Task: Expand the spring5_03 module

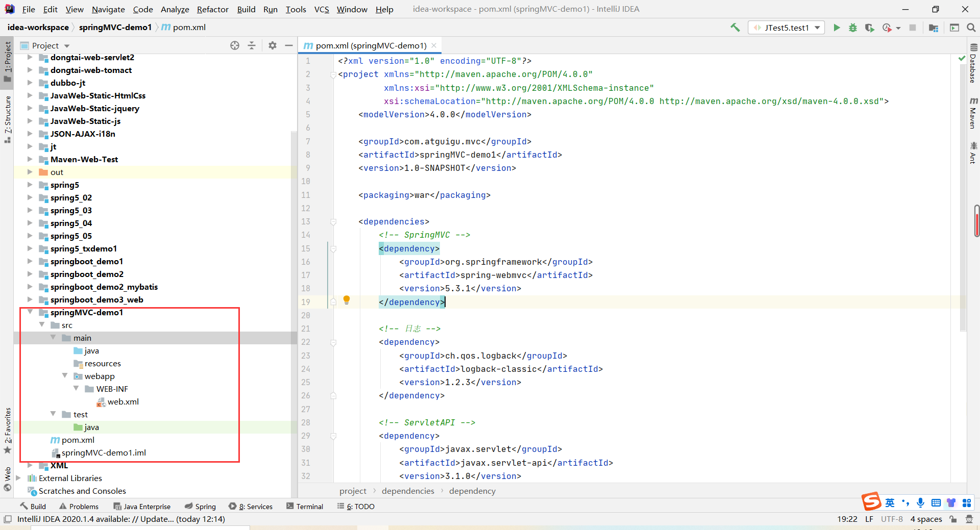Action: (x=30, y=210)
